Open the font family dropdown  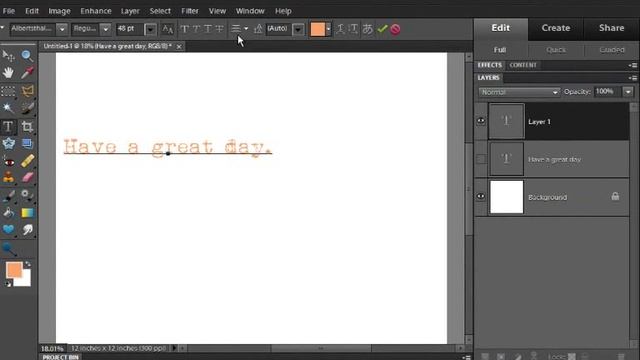[x=62, y=29]
